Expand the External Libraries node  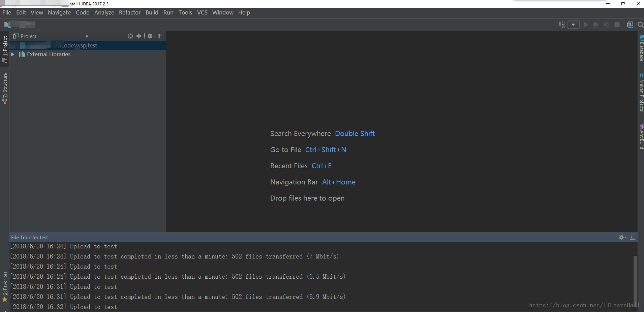coord(13,54)
